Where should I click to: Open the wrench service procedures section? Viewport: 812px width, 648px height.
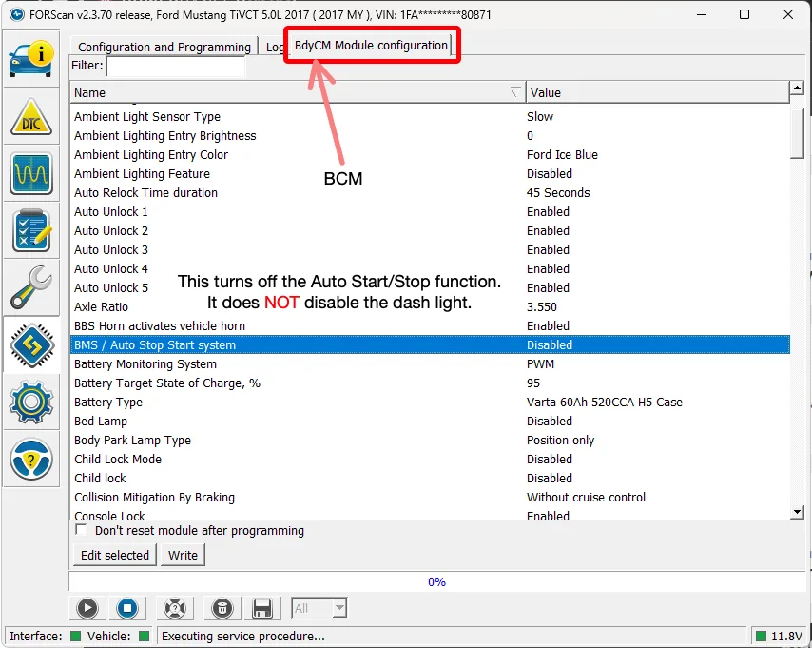coord(31,287)
